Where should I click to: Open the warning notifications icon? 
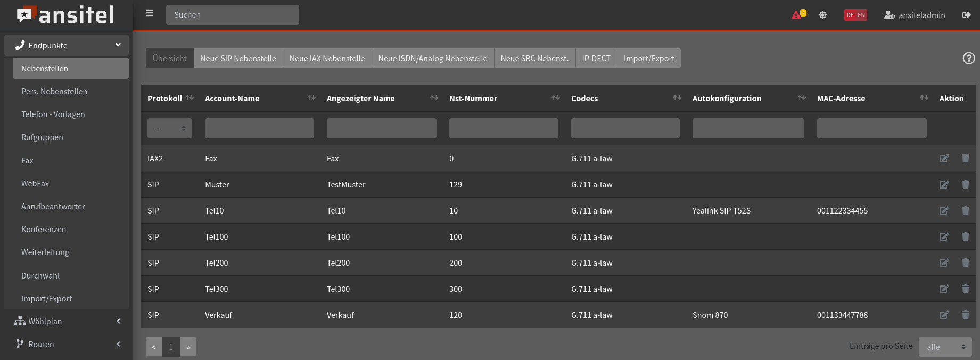point(797,15)
